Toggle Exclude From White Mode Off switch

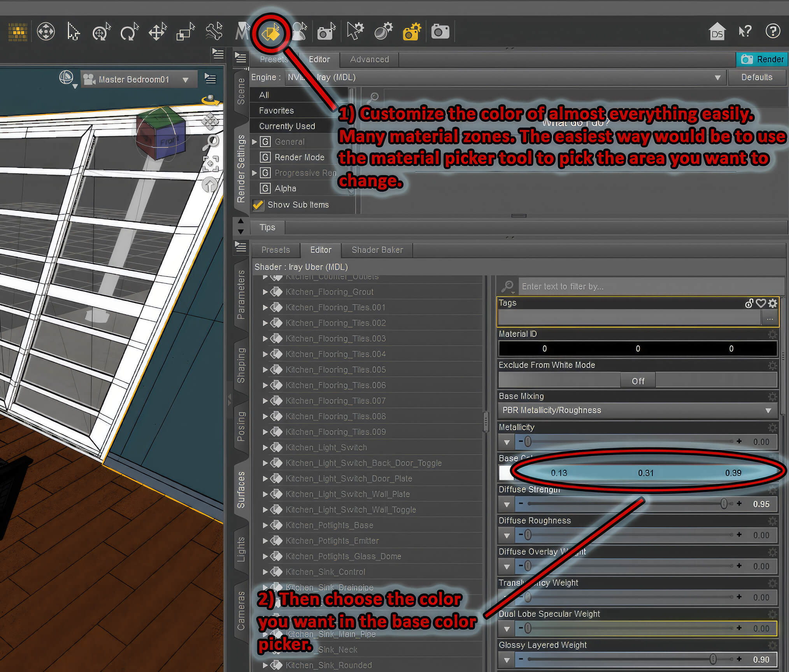[x=638, y=381]
